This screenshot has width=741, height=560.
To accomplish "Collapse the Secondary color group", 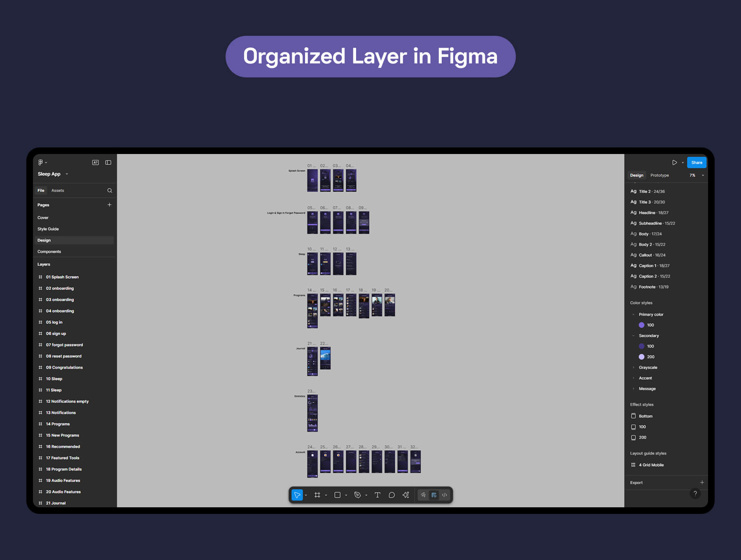I will point(633,336).
